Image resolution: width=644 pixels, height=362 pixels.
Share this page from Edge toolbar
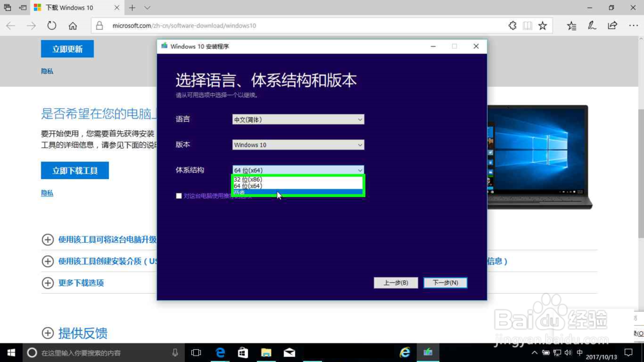point(612,26)
